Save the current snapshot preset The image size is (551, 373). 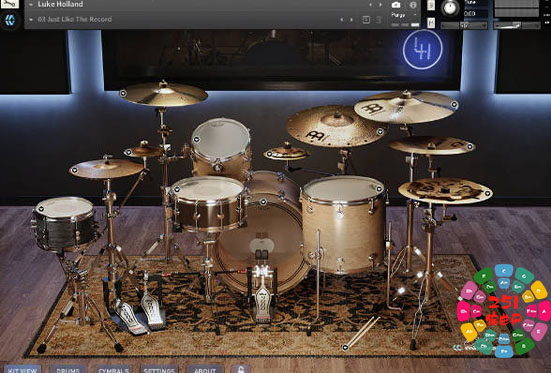[x=366, y=20]
